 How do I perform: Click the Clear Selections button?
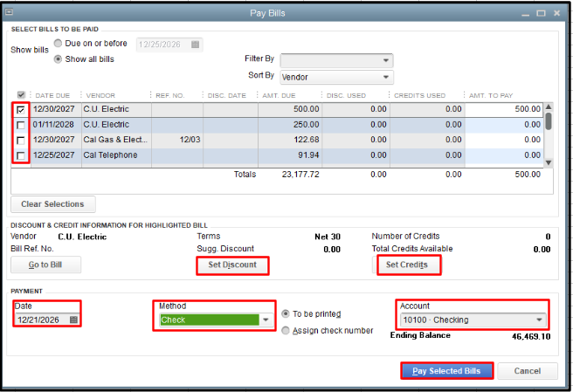pyautogui.click(x=53, y=204)
